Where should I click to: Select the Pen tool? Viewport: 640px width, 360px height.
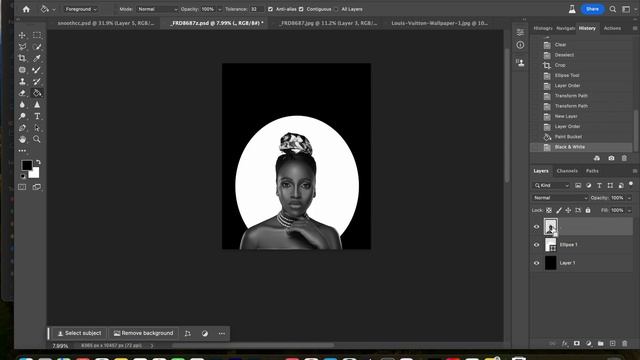pyautogui.click(x=22, y=128)
